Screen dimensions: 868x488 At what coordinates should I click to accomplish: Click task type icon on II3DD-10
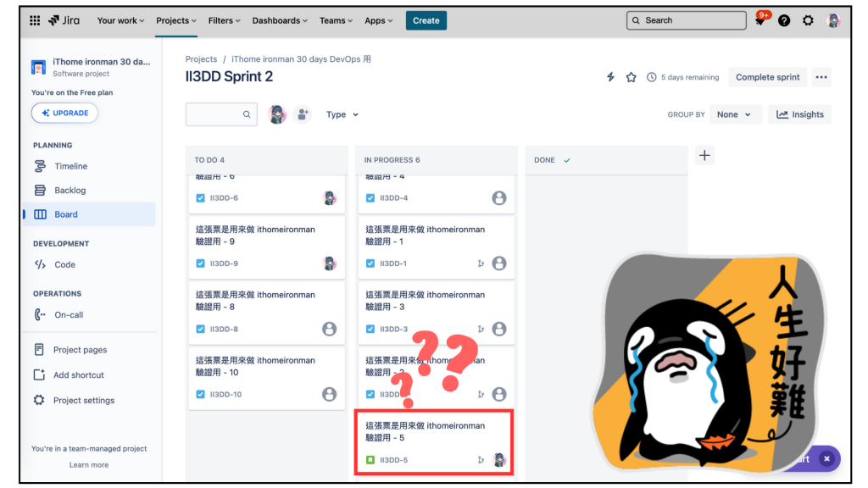(x=200, y=394)
